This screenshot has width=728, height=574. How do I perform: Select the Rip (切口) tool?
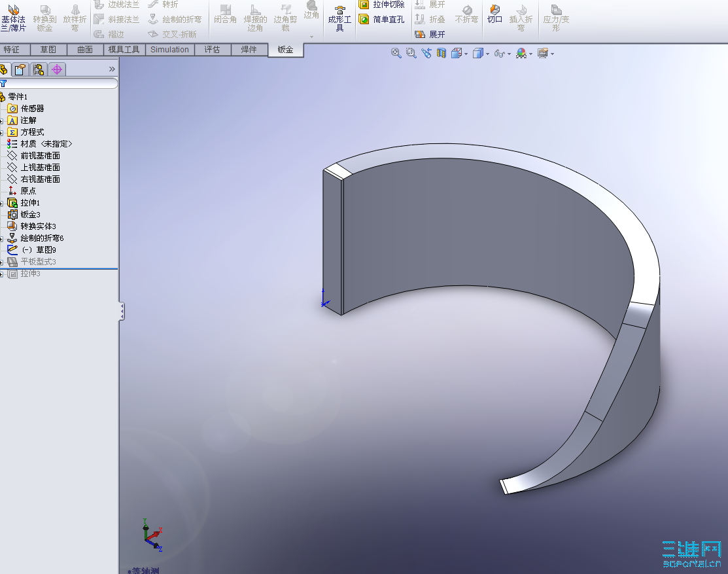pos(495,14)
